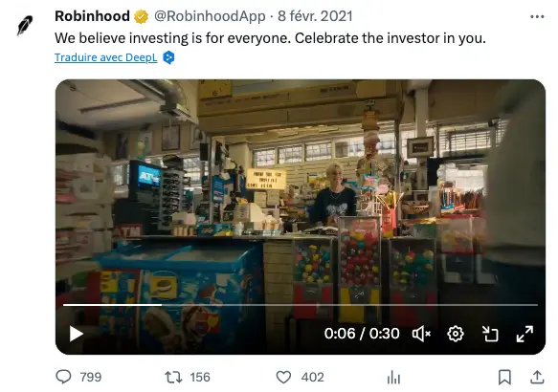Open the three-dot more options menu
This screenshot has height=392, width=558.
point(537,16)
